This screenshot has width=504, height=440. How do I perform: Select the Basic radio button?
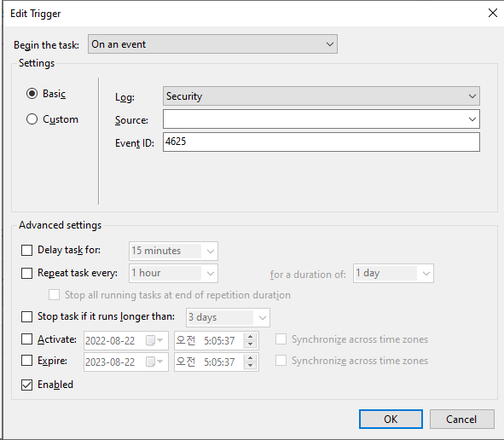pos(32,94)
